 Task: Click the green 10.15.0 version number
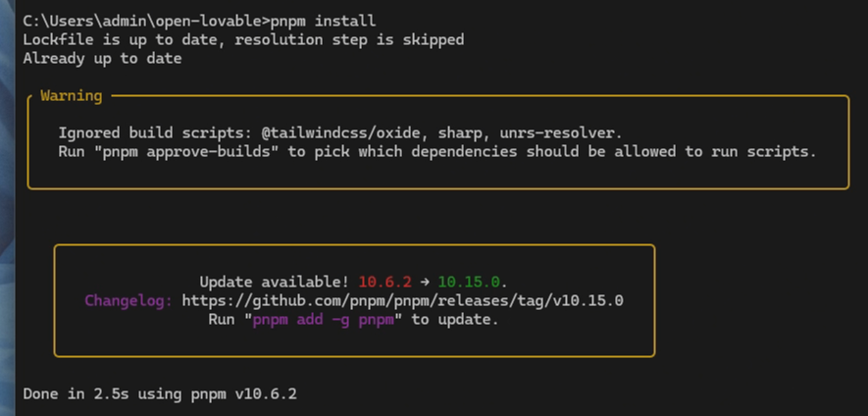coord(468,282)
